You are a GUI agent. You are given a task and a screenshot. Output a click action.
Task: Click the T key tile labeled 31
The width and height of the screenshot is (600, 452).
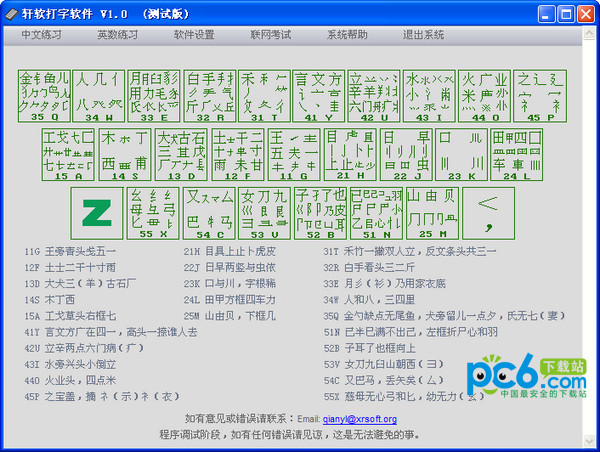pyautogui.click(x=264, y=95)
